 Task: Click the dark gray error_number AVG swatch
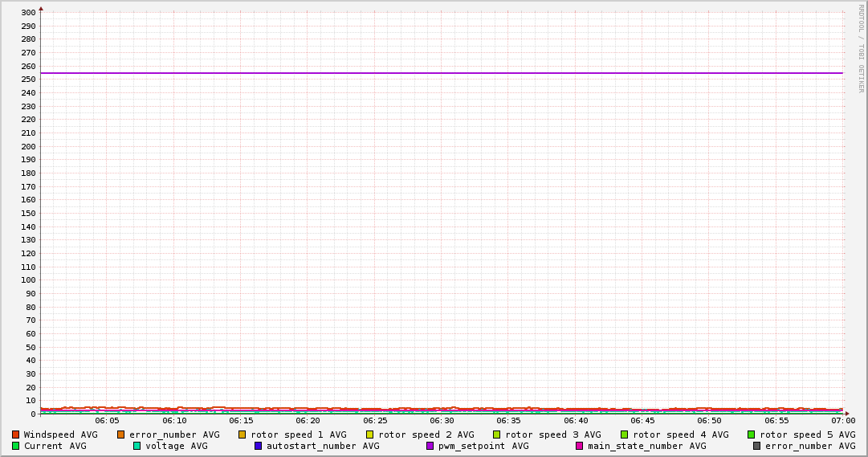point(756,446)
